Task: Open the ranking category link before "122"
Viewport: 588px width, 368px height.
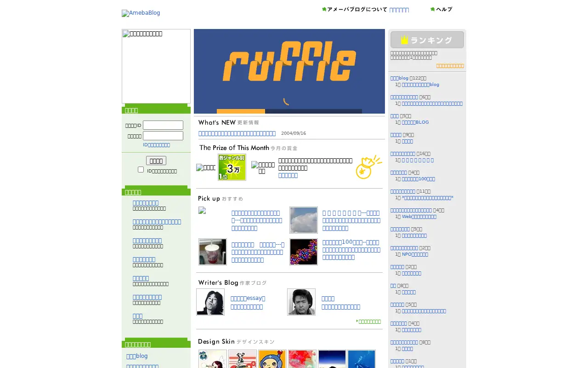Action: [399, 78]
